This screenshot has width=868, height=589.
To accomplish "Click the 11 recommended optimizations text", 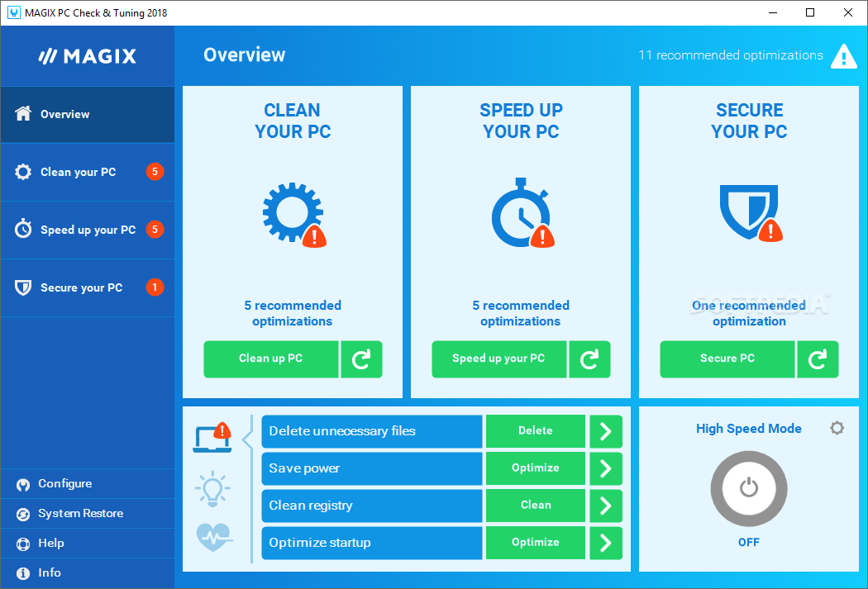I will coord(731,55).
